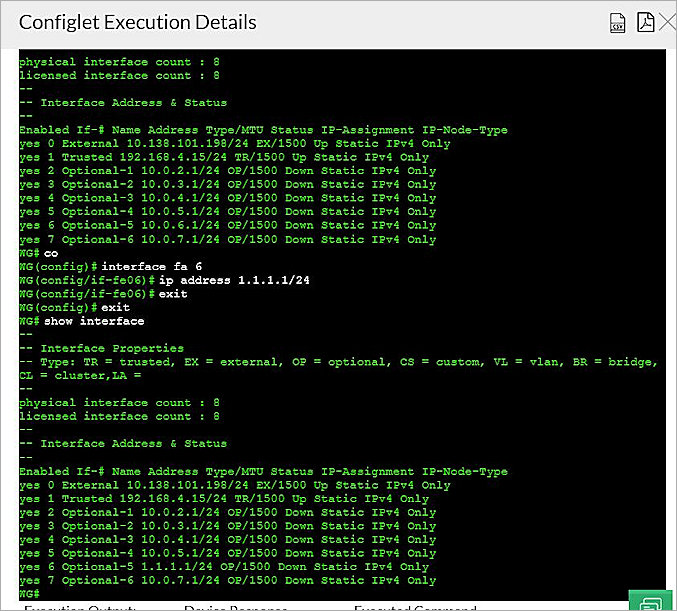Click the first Optional-1 10.0.2.1/24 row
The image size is (677, 611).
(228, 171)
